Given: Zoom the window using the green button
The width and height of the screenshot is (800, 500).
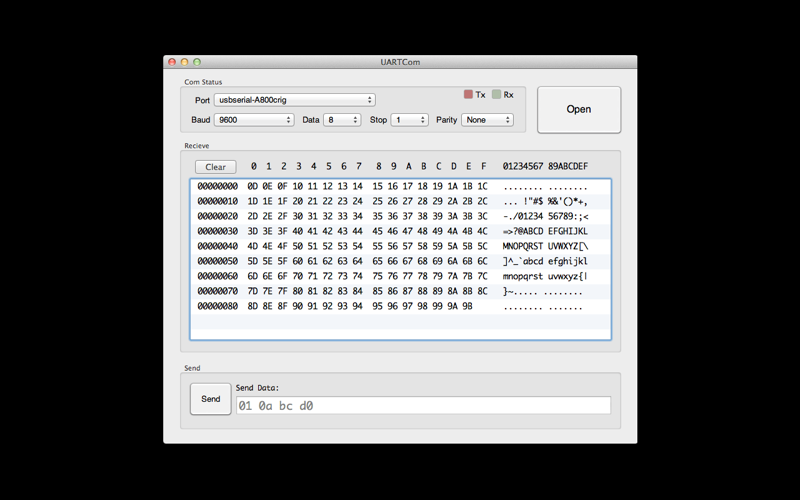Looking at the screenshot, I should [x=197, y=62].
